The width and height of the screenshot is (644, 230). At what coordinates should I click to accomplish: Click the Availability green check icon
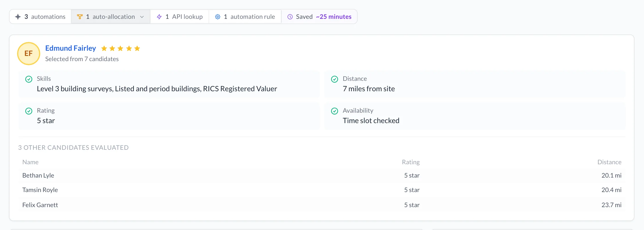[334, 111]
